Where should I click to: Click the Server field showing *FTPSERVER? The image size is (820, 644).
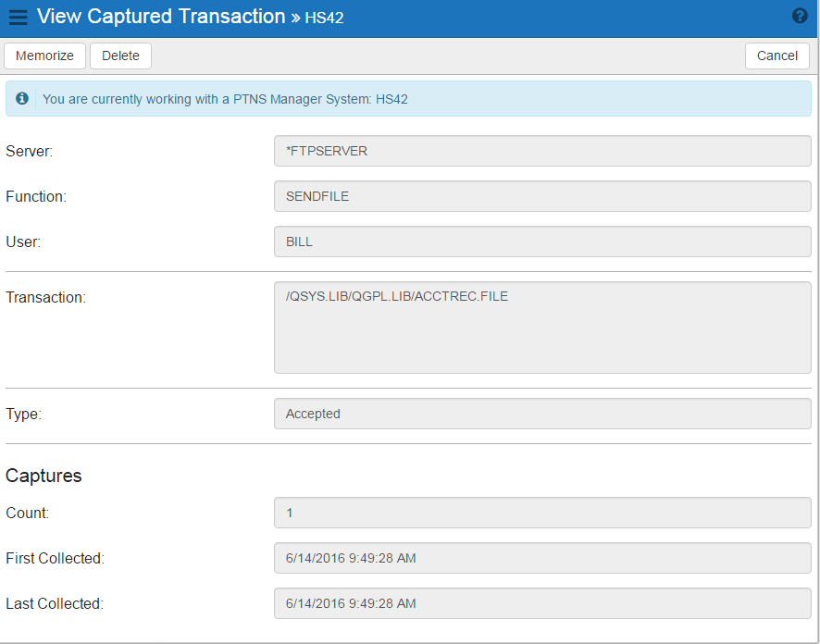542,151
